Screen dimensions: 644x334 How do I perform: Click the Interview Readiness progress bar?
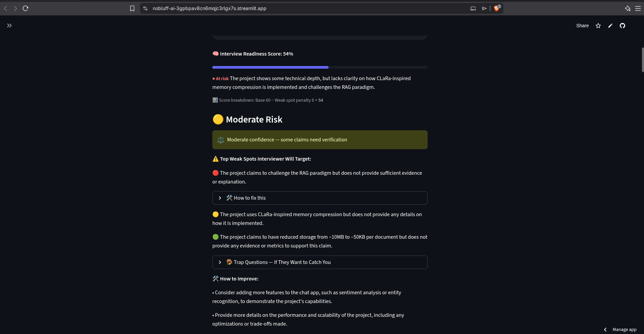pos(319,67)
